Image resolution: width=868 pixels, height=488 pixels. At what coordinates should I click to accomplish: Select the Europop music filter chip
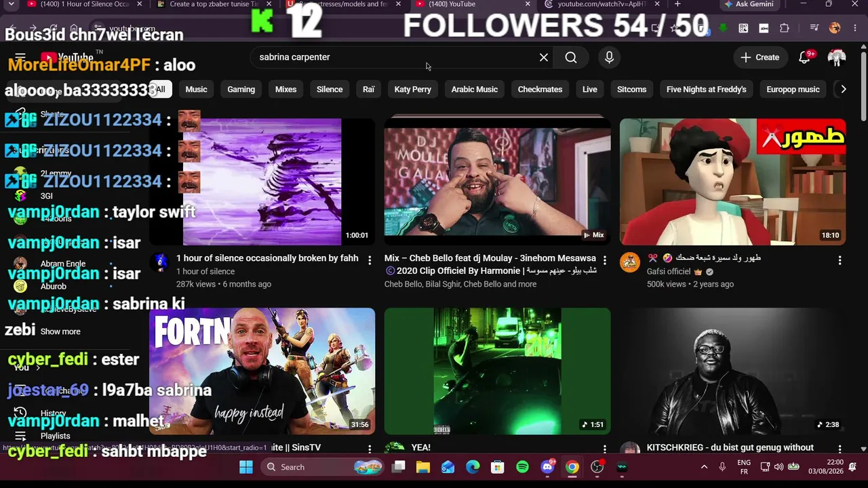click(x=793, y=89)
